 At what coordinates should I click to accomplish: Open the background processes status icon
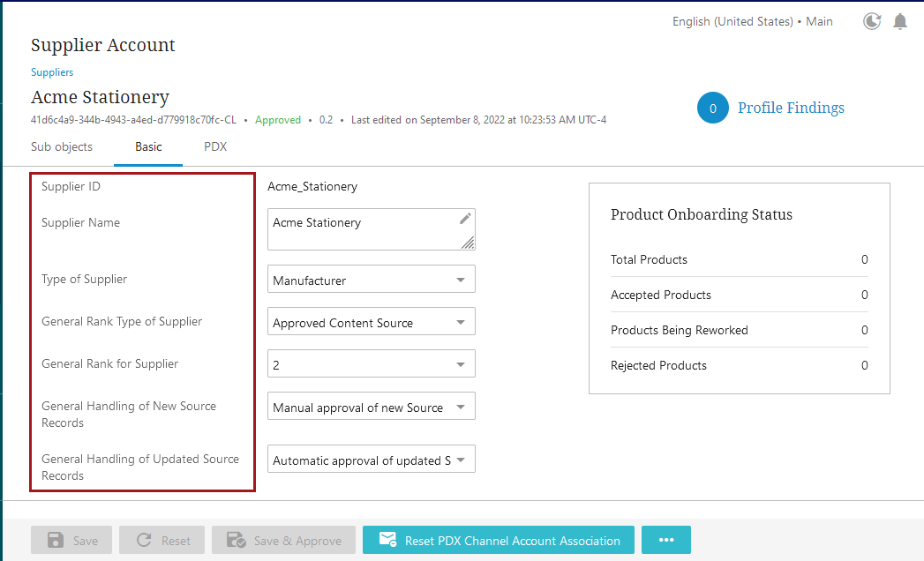click(872, 21)
